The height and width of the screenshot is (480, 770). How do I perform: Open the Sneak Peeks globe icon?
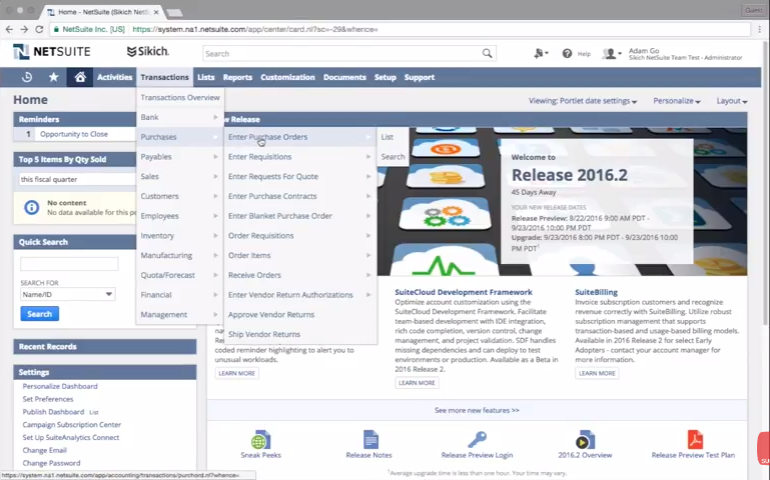[260, 440]
